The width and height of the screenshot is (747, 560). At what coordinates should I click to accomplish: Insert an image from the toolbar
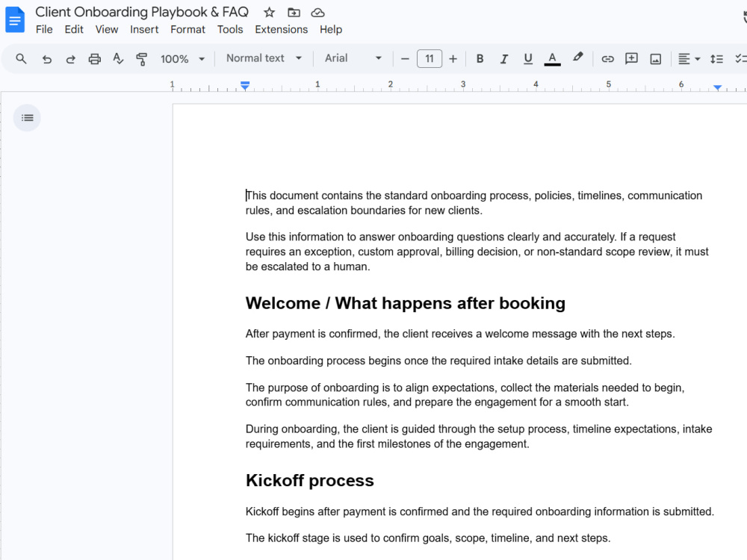[656, 58]
